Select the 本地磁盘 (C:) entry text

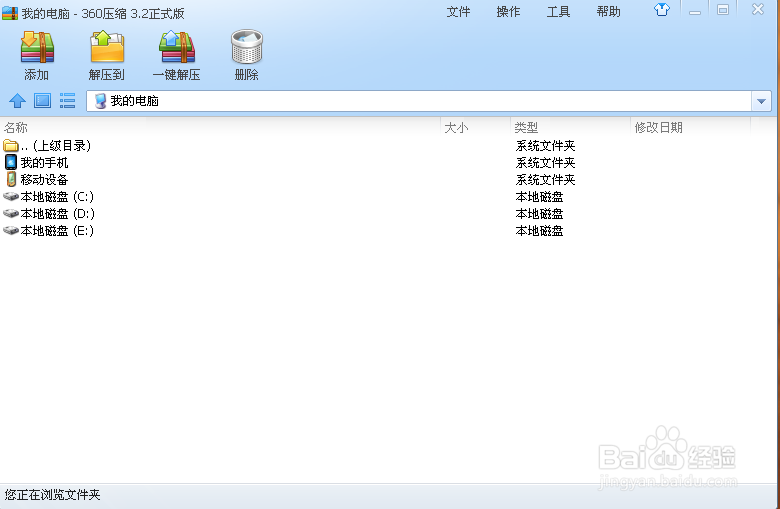point(57,197)
